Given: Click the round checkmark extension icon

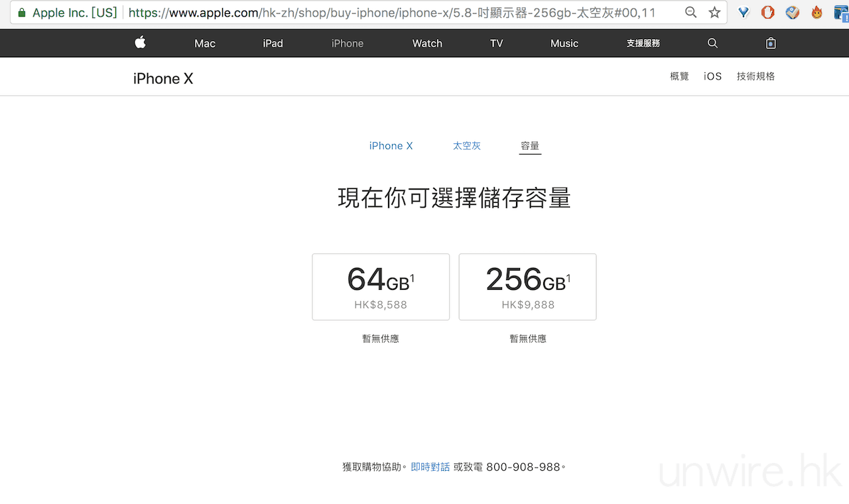Looking at the screenshot, I should click(x=793, y=13).
